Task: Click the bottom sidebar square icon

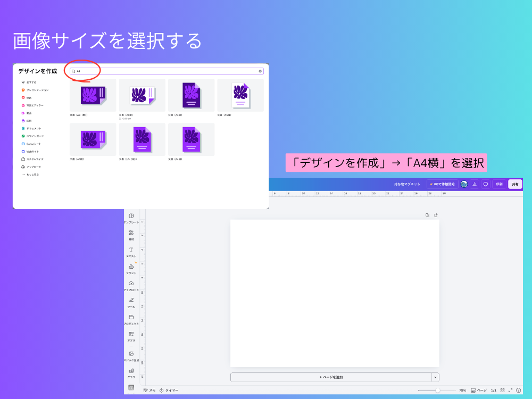Action: click(x=131, y=387)
